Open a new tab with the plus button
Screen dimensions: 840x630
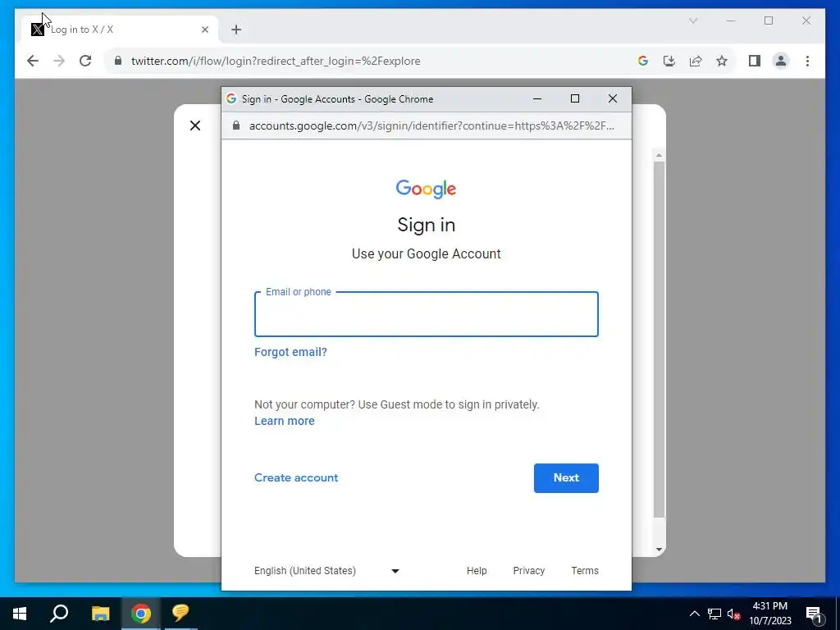(x=236, y=30)
